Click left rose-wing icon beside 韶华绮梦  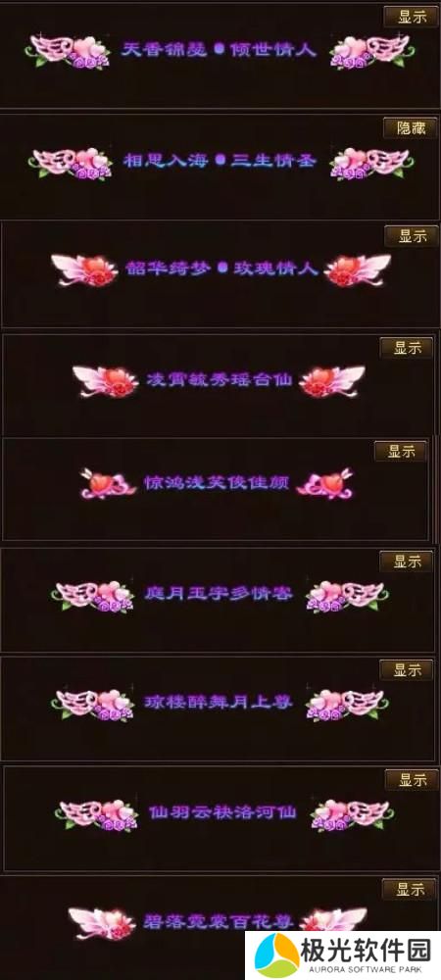tap(85, 270)
